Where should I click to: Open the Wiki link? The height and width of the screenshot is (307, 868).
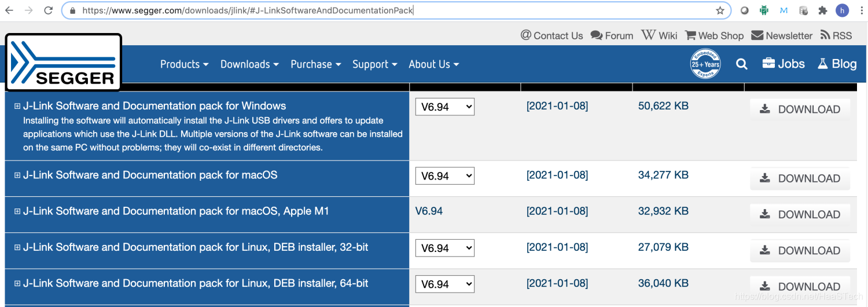[x=659, y=35]
